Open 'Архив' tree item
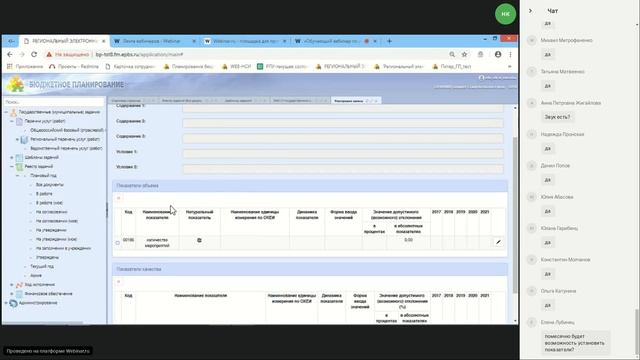The image size is (640, 360). click(x=36, y=276)
